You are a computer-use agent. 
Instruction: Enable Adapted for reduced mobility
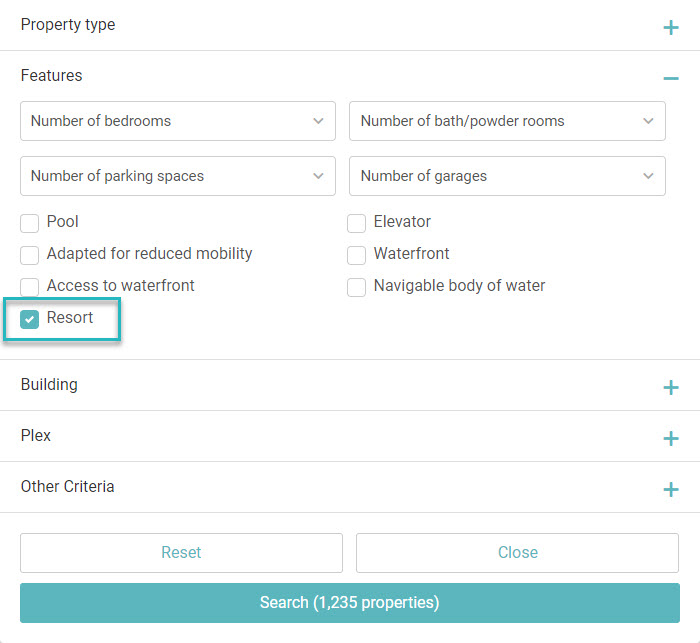tap(29, 255)
